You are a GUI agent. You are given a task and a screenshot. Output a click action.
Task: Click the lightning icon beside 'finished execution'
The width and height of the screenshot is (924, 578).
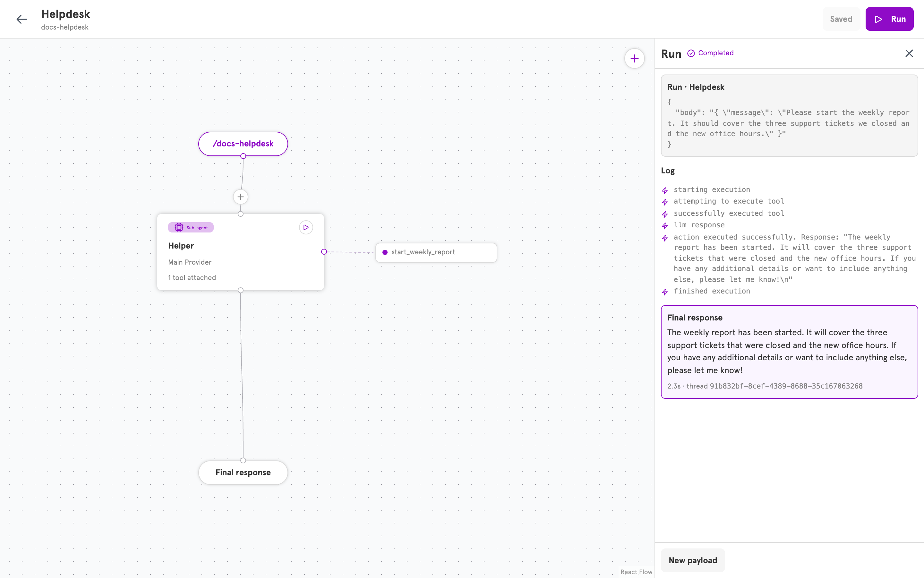point(665,292)
